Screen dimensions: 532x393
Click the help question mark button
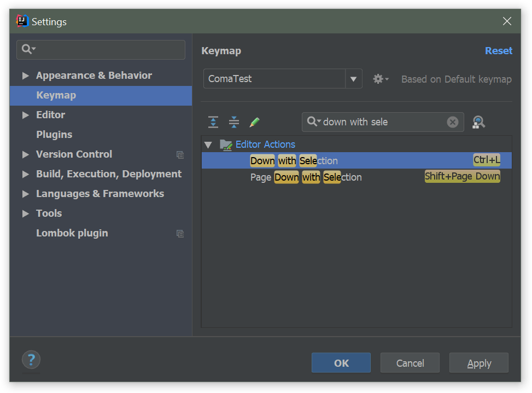[x=31, y=360]
